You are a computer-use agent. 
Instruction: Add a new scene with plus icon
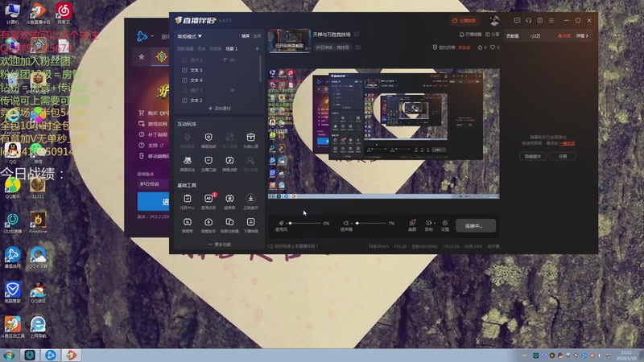click(x=257, y=48)
